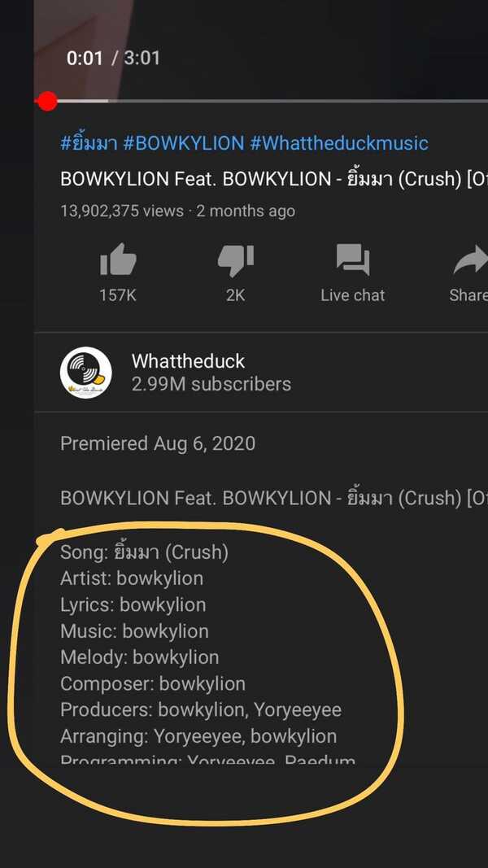
Task: Tap the thumbs-down dislike icon
Action: tap(235, 261)
